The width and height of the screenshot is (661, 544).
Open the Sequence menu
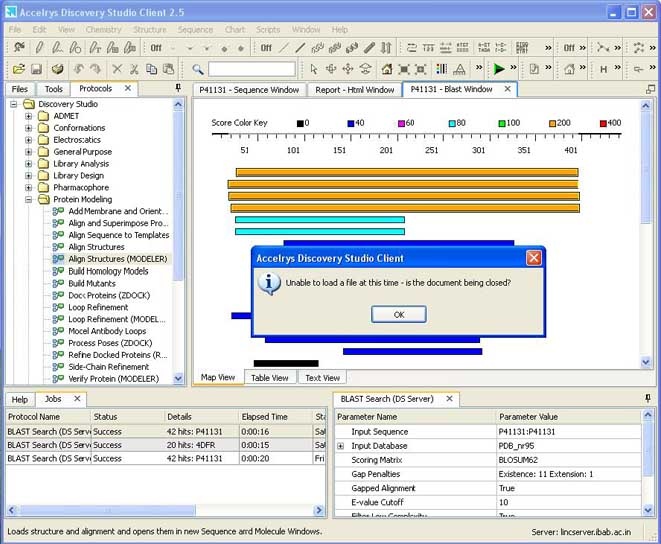click(x=195, y=30)
